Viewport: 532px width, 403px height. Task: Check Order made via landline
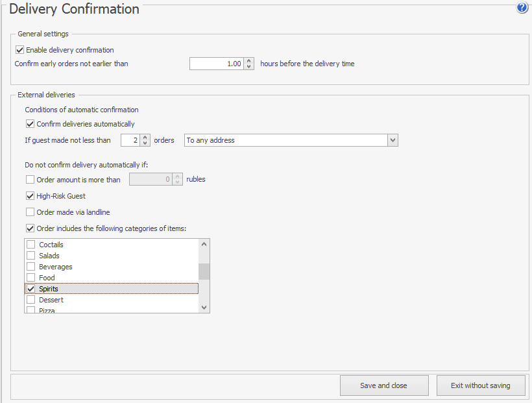tap(30, 212)
